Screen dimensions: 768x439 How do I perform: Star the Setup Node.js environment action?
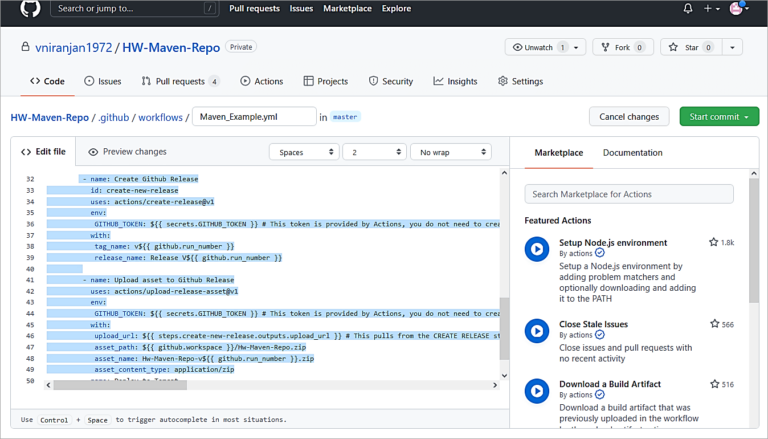pos(714,242)
